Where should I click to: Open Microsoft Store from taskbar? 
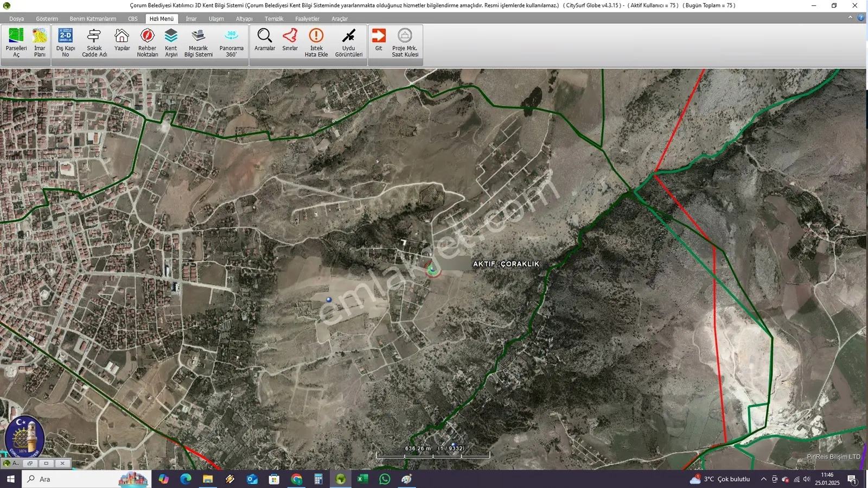click(x=274, y=479)
